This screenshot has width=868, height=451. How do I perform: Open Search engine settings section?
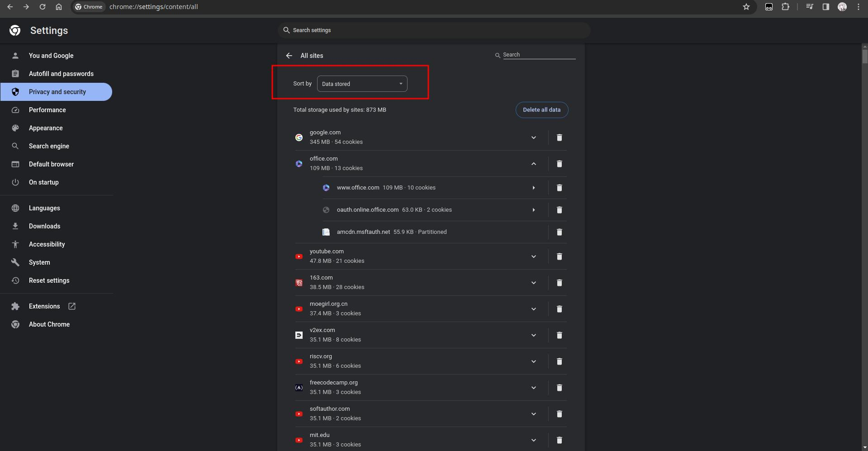56,146
